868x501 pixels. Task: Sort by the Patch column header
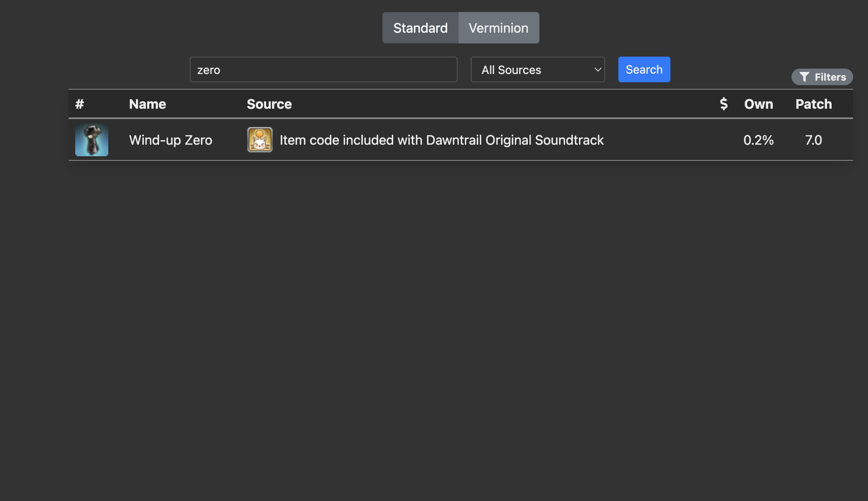pos(813,104)
